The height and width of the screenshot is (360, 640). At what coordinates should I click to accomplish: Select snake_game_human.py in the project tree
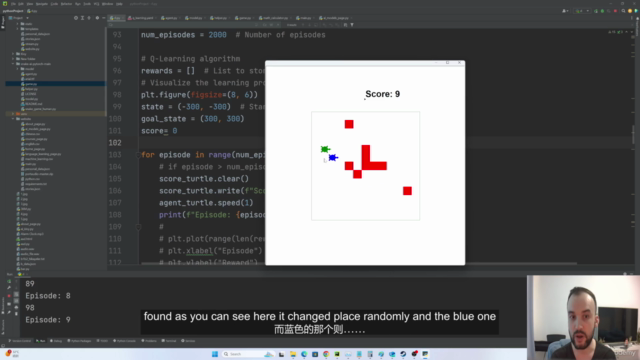tap(40, 109)
